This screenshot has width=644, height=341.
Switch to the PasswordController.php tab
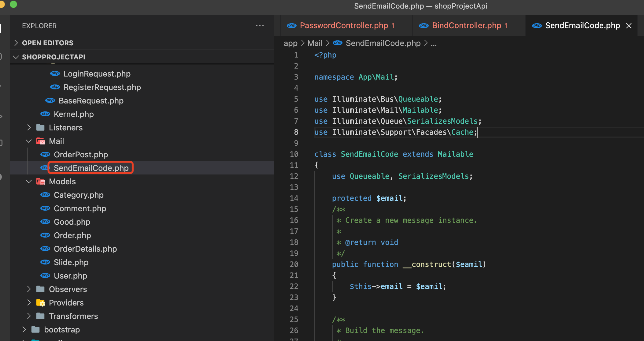(344, 26)
